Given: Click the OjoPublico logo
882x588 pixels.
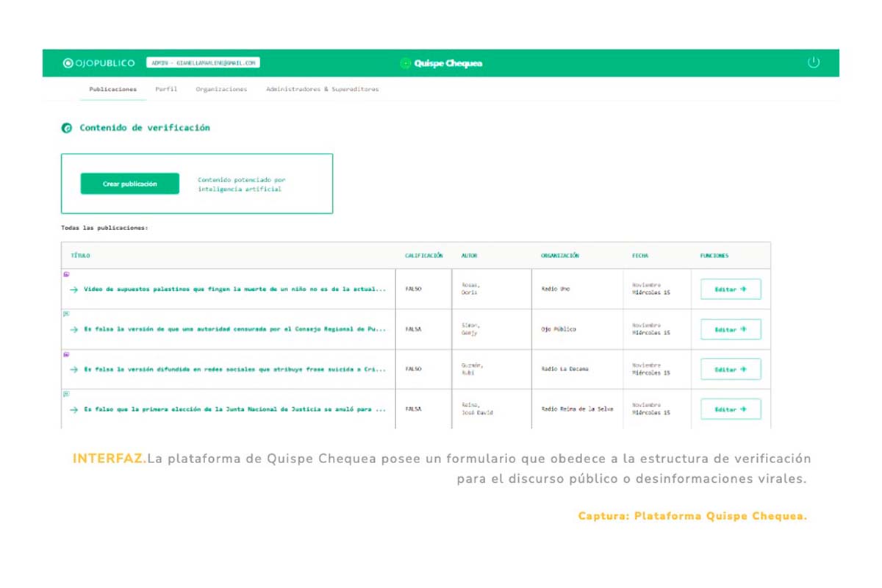Looking at the screenshot, I should [98, 63].
